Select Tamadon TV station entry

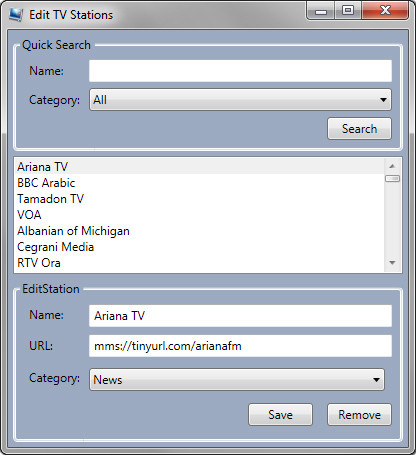pos(199,199)
